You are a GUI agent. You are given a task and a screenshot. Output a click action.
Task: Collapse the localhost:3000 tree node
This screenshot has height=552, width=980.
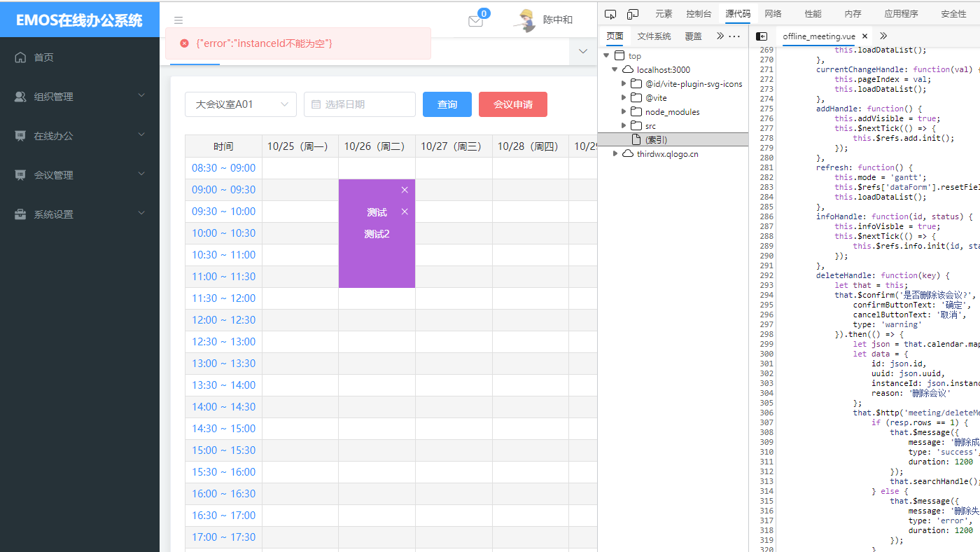pos(615,70)
